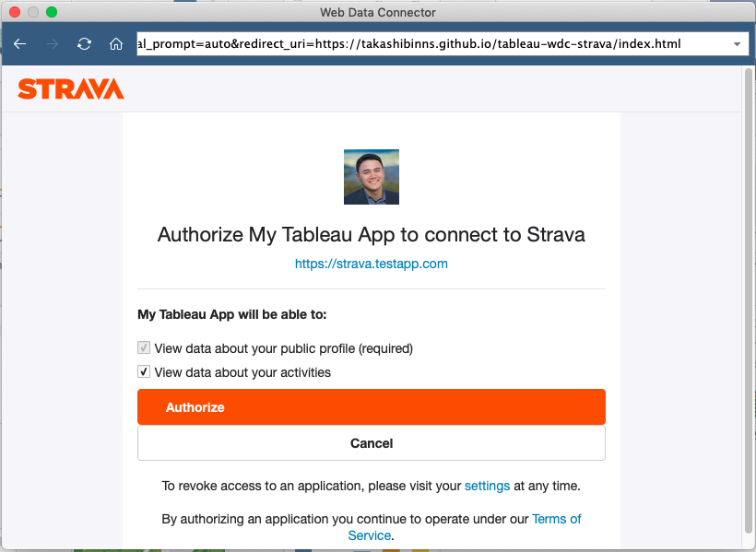This screenshot has height=552, width=756.
Task: Uncheck View data about your activities
Action: tap(144, 371)
